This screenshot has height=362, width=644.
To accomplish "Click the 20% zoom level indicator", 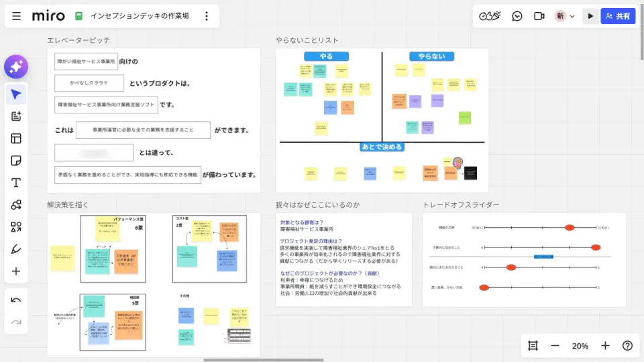I will [x=580, y=346].
